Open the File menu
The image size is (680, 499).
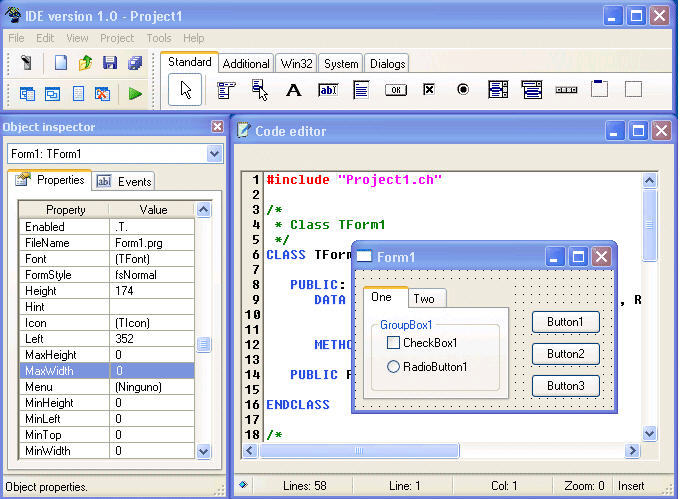[16, 38]
